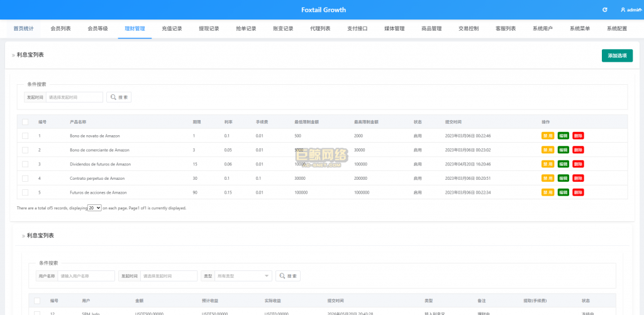Switch to the 会员列表 tab
This screenshot has height=315, width=644.
[x=61, y=29]
